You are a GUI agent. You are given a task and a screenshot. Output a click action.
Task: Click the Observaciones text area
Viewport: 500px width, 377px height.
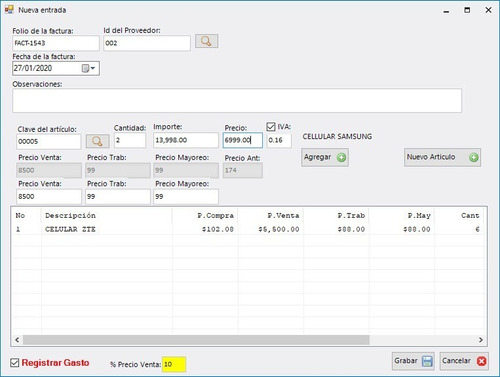237,100
